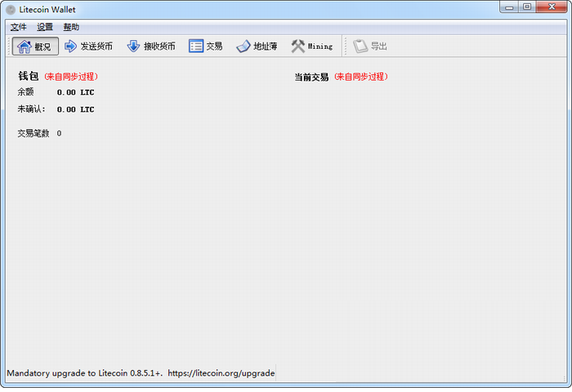The image size is (572, 392).
Task: Open the 发送货币 send coins page
Action: (x=88, y=47)
